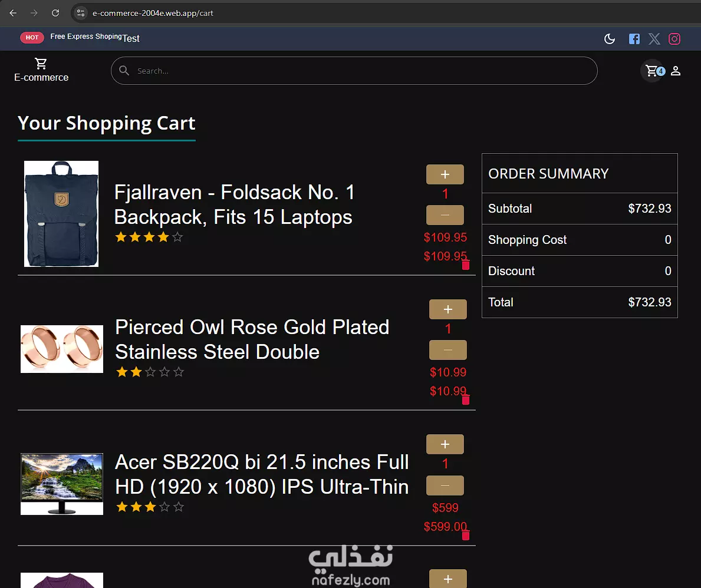Open the Fjallraven backpack image
The width and height of the screenshot is (701, 588).
pyautogui.click(x=61, y=213)
